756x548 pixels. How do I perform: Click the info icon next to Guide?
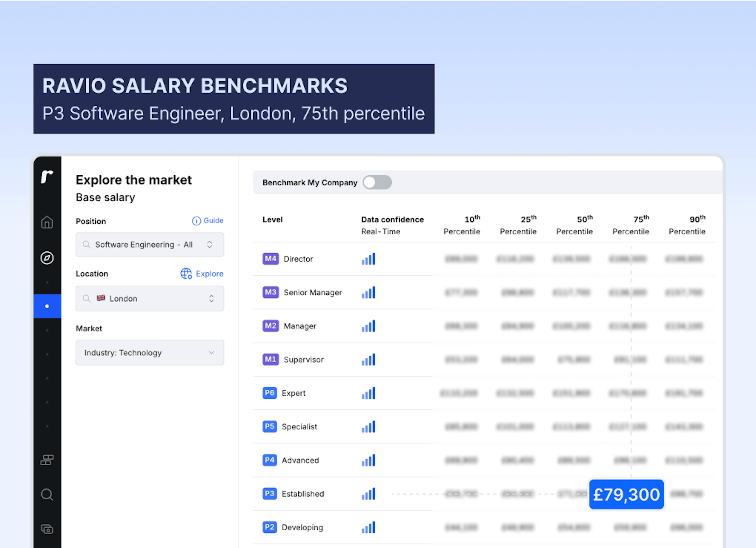point(196,220)
